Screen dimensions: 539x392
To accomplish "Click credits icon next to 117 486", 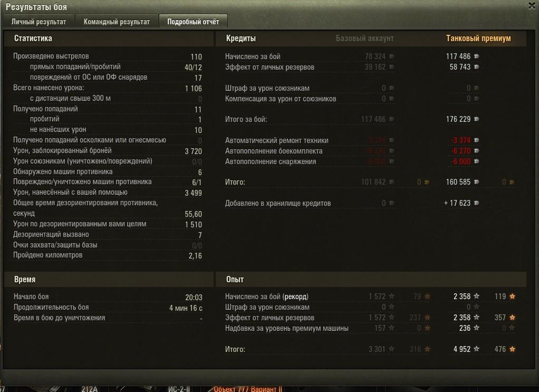I will coord(476,56).
